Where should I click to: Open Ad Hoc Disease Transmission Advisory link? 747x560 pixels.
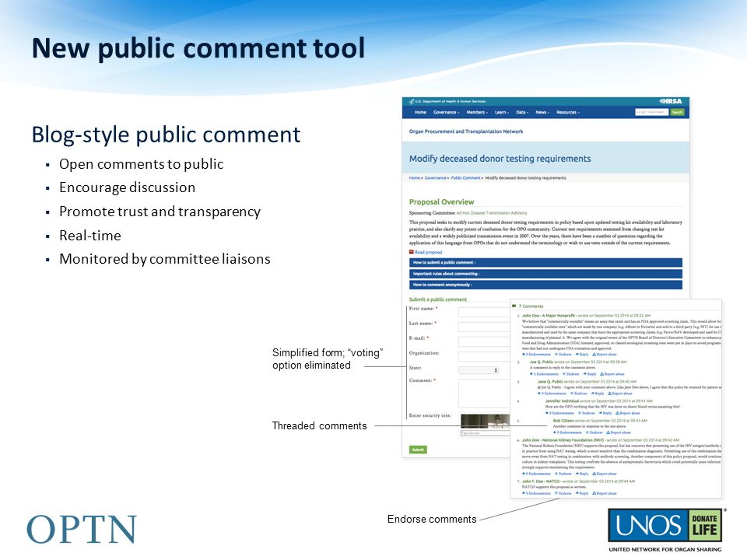(492, 213)
